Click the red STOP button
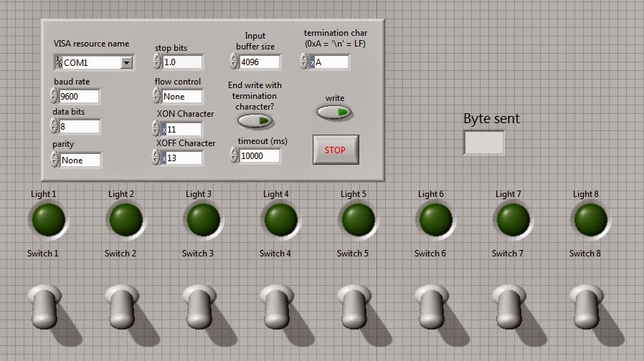The image size is (644, 361). pos(336,150)
